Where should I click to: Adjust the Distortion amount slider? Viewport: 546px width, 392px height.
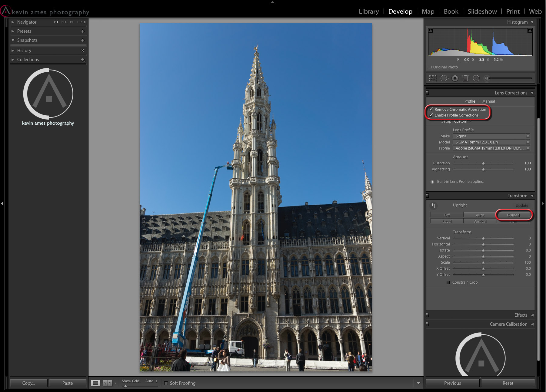pos(483,163)
